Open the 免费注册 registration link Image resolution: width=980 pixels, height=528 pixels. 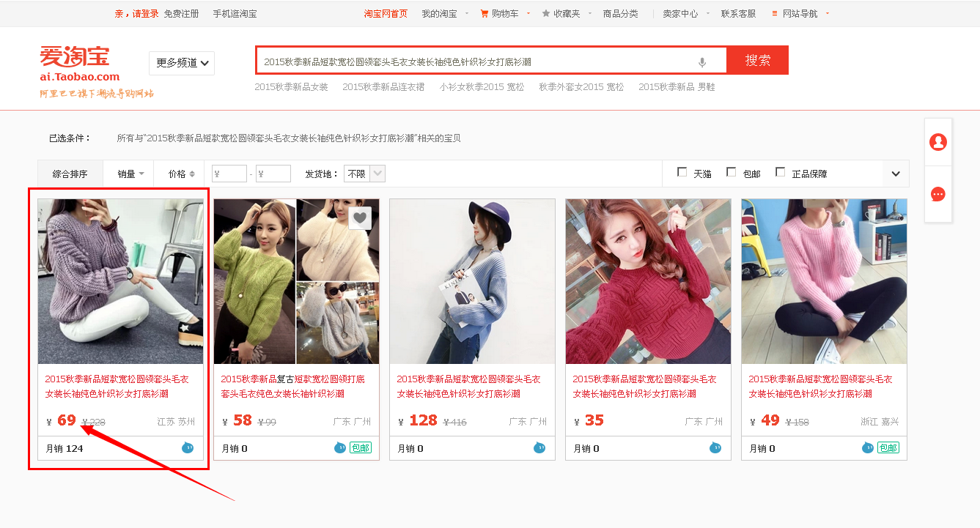[180, 12]
